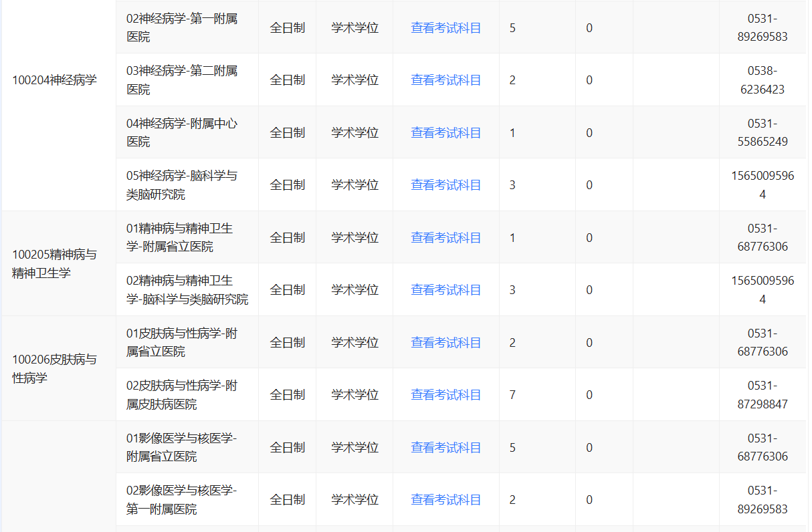View exam subjects for 02皮肤病与性病学-附属皮肤病医院

(x=445, y=395)
